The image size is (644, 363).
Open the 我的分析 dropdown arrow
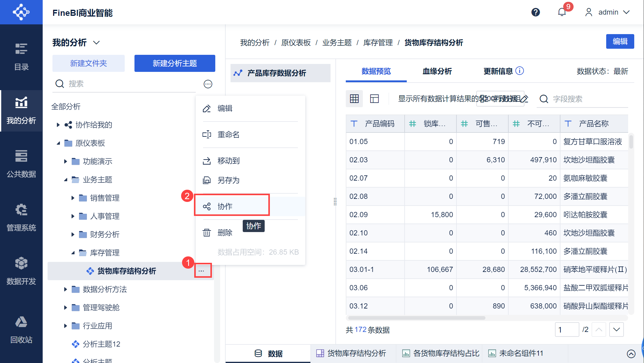[96, 43]
